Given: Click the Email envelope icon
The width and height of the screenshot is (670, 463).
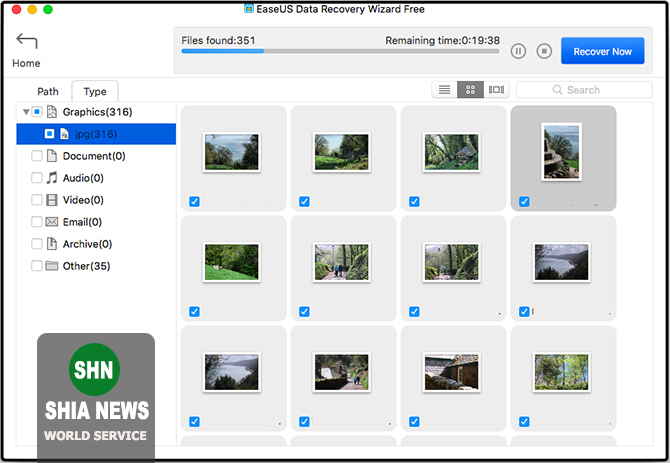Looking at the screenshot, I should click(52, 222).
